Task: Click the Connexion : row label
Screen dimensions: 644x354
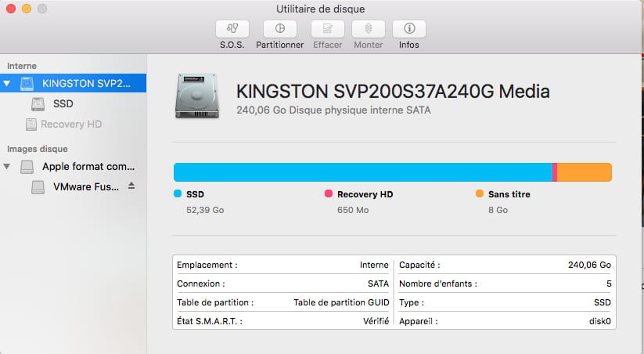Action: [201, 284]
